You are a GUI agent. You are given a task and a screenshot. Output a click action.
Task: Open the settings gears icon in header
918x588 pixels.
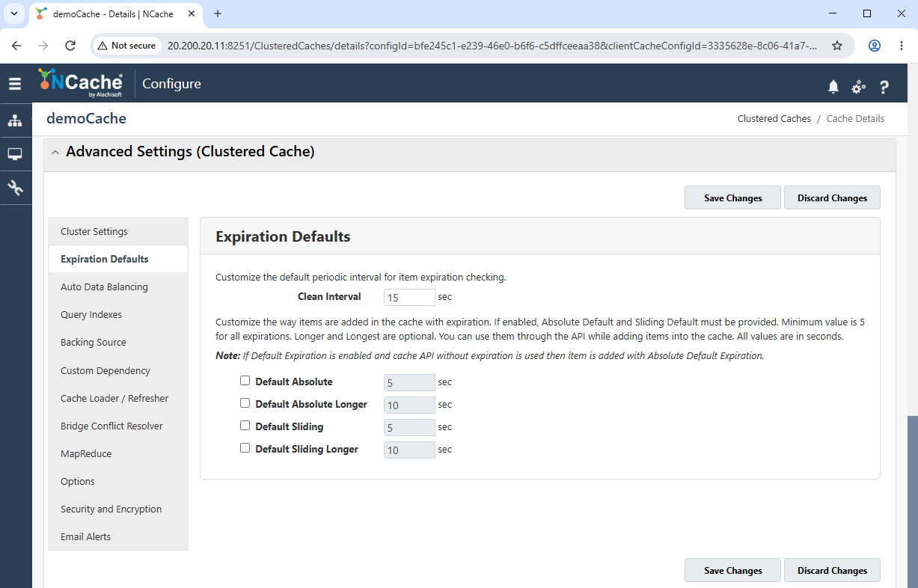coord(859,87)
